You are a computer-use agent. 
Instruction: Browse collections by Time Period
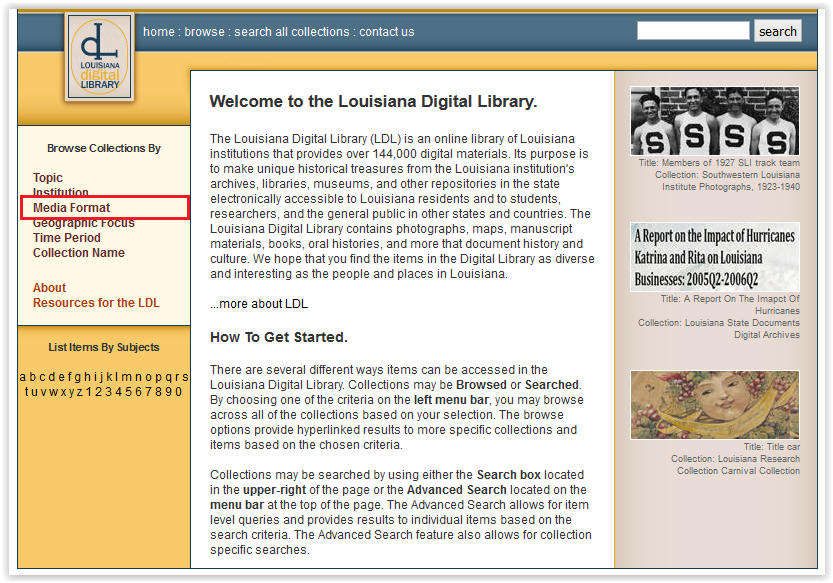point(66,238)
